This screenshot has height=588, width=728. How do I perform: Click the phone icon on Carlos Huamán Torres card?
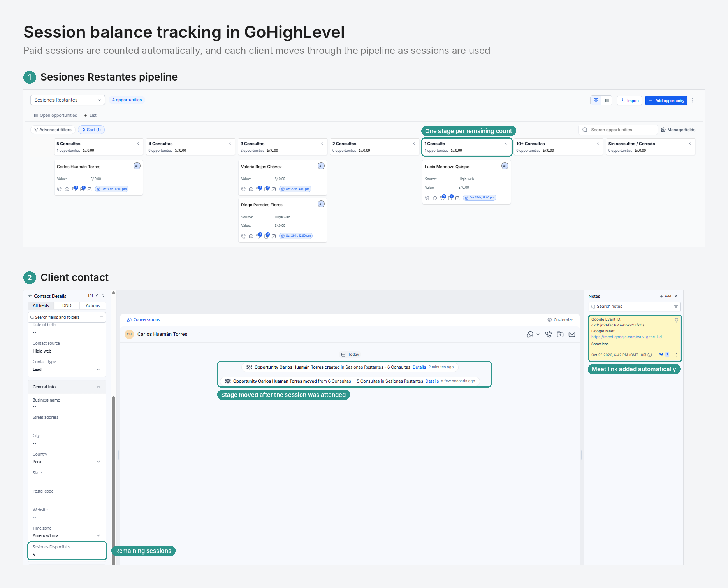pyautogui.click(x=59, y=189)
